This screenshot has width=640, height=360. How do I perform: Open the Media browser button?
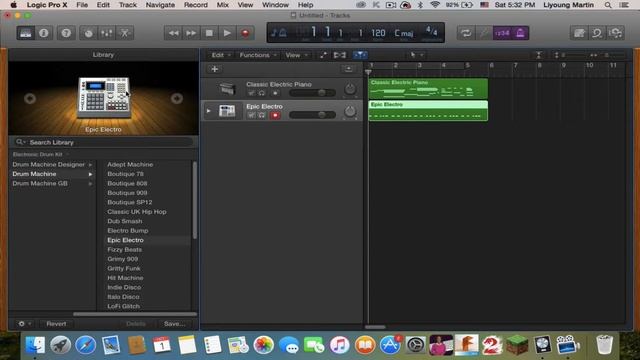click(x=615, y=33)
